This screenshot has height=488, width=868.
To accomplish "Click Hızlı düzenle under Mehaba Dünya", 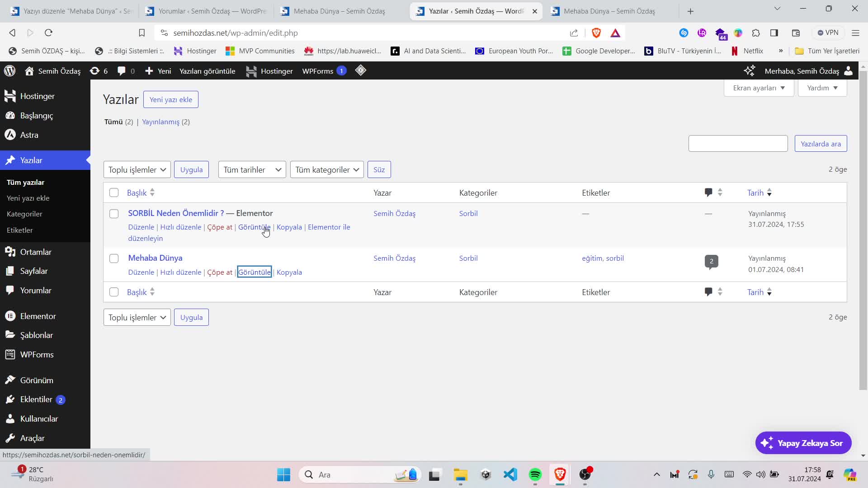I will pyautogui.click(x=180, y=272).
